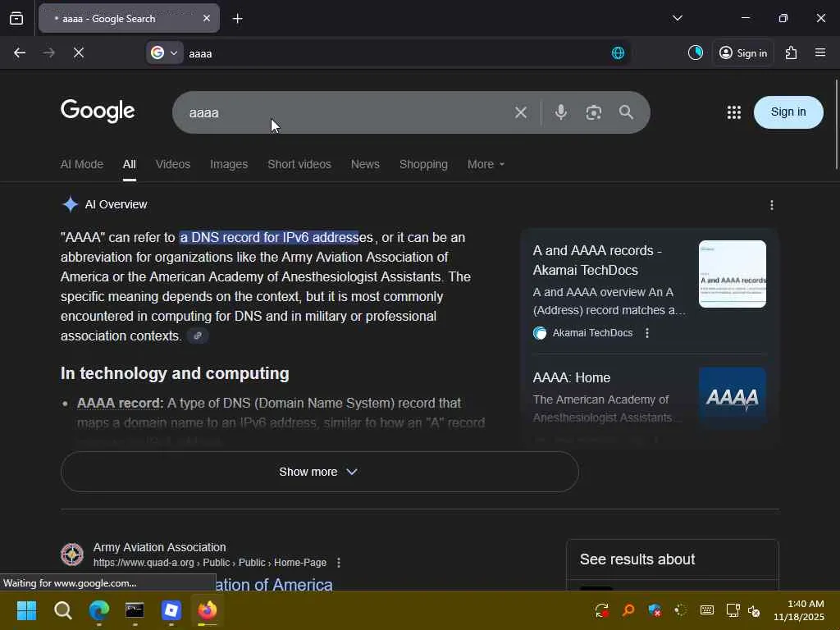Open the circular container icon in toolbar
Screen dimensions: 840x630
coord(696,52)
